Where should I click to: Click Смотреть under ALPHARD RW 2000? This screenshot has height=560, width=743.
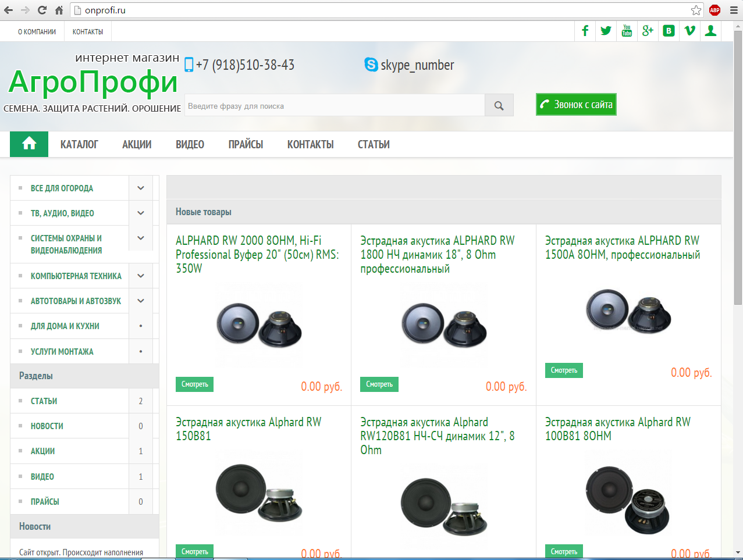point(194,384)
